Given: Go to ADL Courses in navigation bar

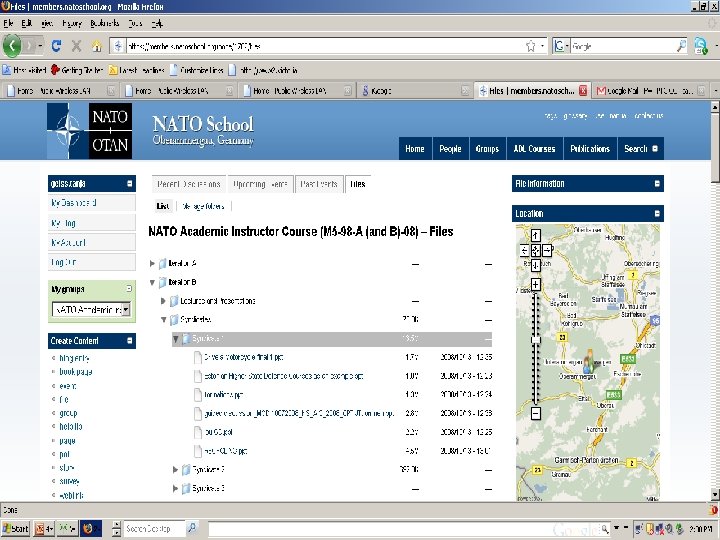Looking at the screenshot, I should [534, 149].
